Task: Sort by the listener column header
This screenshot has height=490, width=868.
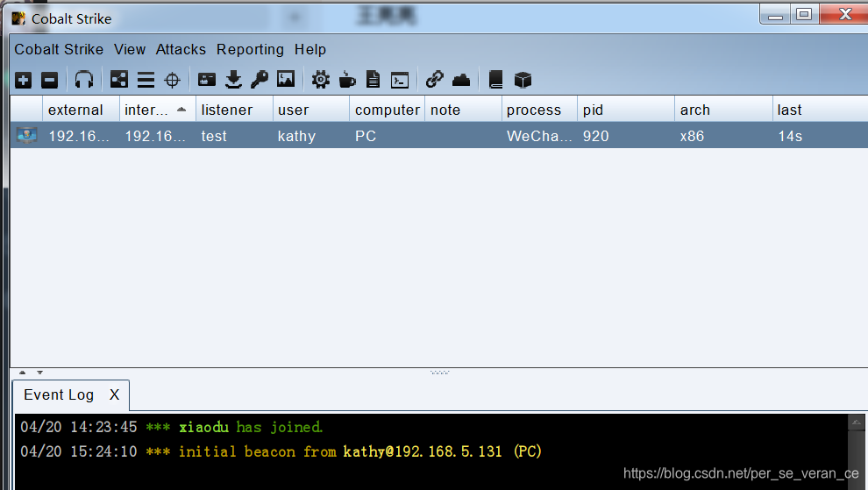Action: (x=234, y=110)
